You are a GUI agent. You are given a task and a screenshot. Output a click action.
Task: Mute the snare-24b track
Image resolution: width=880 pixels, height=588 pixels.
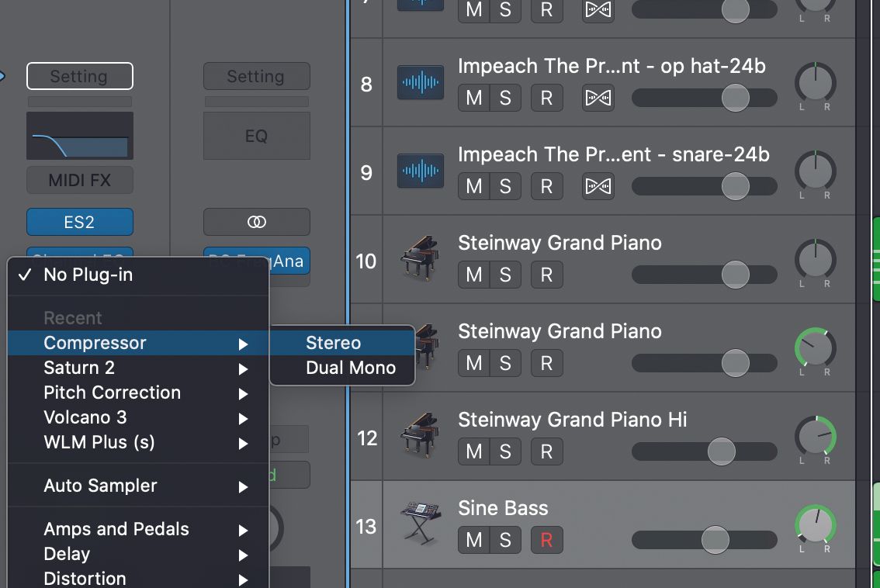point(474,186)
